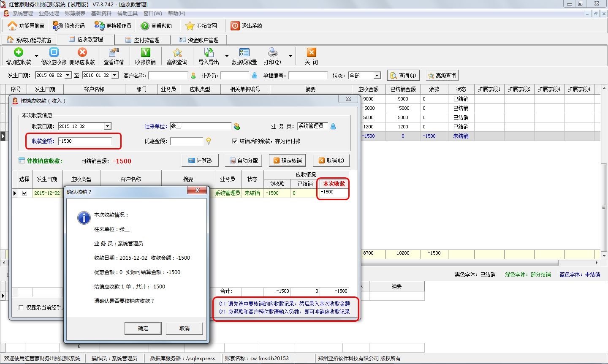Click 确定 in the 确认核销 dialog
The width and height of the screenshot is (608, 364).
tap(143, 328)
